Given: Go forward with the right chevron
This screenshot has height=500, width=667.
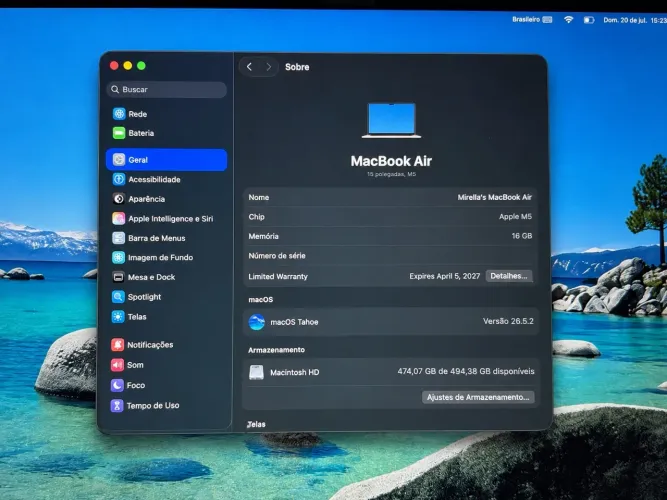Looking at the screenshot, I should [x=269, y=67].
